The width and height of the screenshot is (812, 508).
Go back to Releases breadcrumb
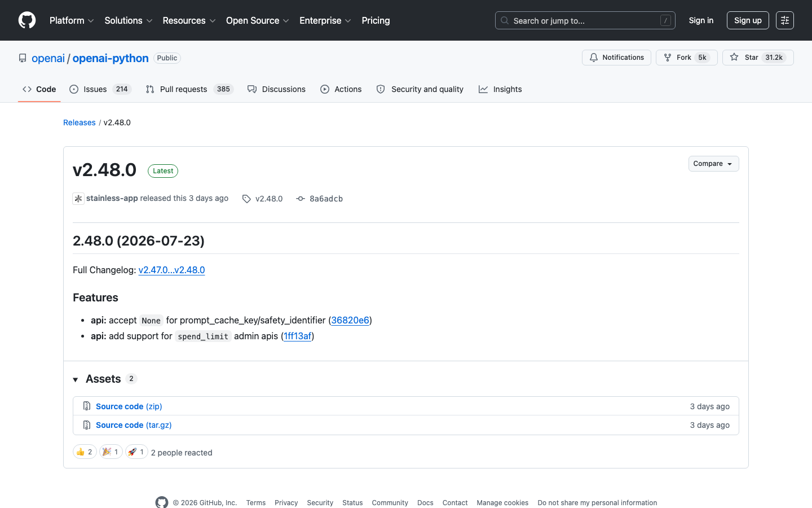[x=80, y=122]
